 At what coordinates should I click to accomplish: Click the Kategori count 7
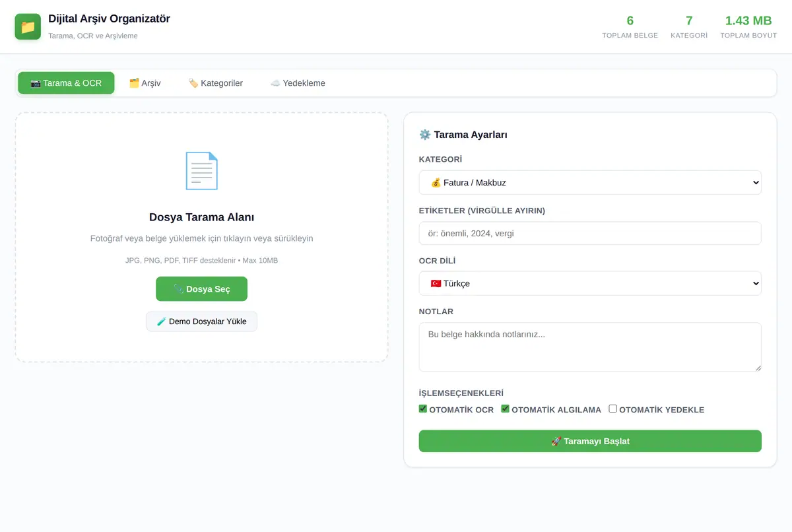tap(689, 20)
